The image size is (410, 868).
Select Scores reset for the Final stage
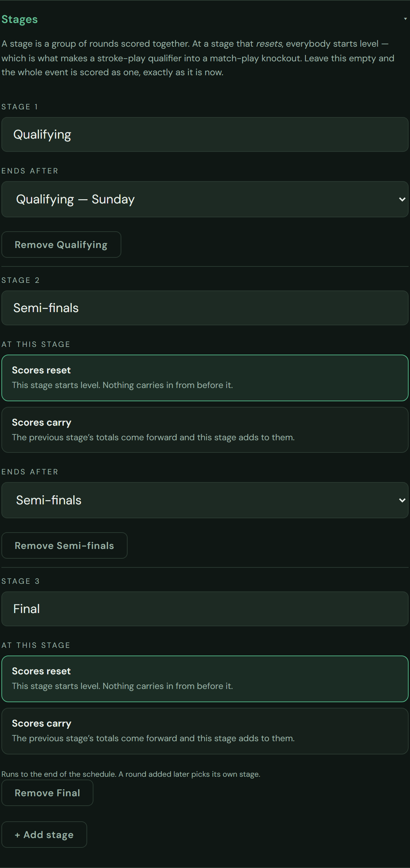205,679
